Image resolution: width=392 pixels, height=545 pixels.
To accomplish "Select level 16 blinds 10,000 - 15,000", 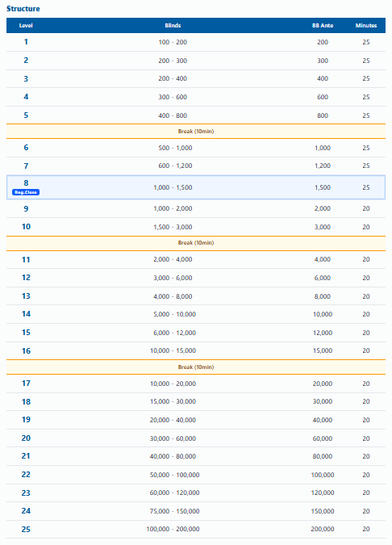I will pos(173,350).
